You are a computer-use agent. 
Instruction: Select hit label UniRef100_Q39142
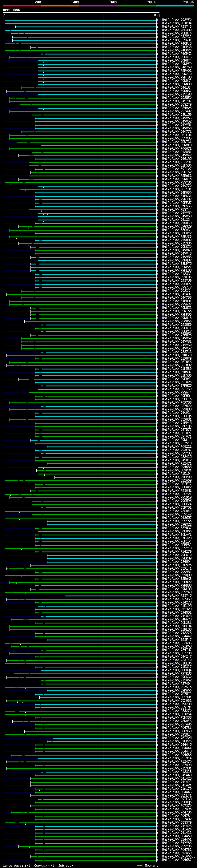click(177, 514)
